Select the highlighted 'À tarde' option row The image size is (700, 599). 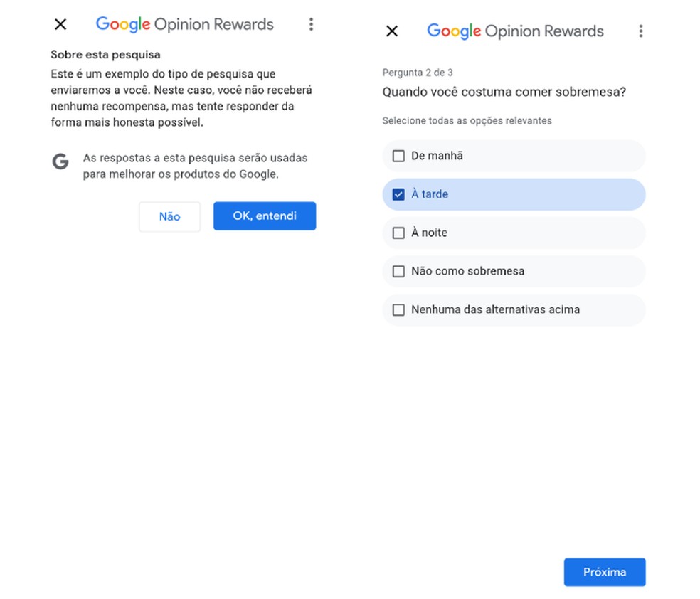point(514,194)
